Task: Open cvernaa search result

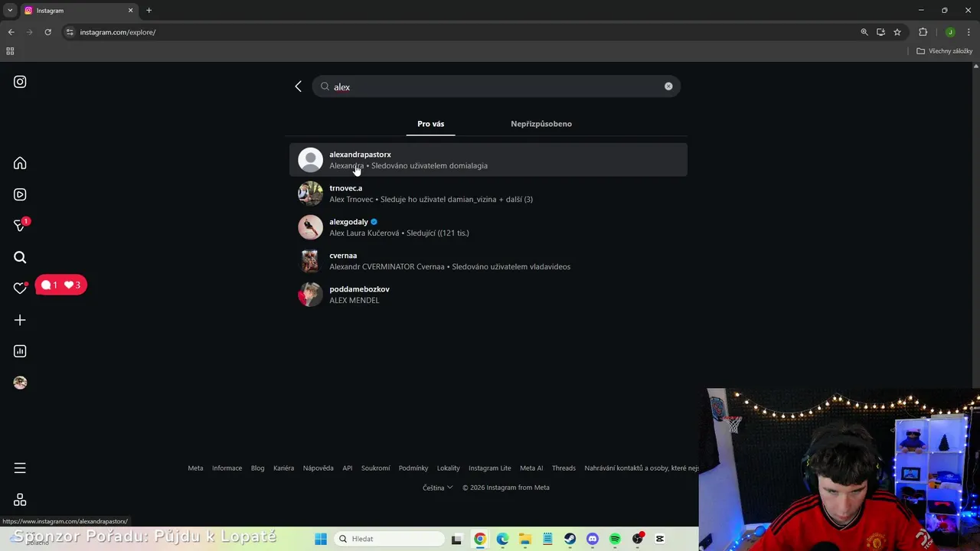Action: [488, 261]
